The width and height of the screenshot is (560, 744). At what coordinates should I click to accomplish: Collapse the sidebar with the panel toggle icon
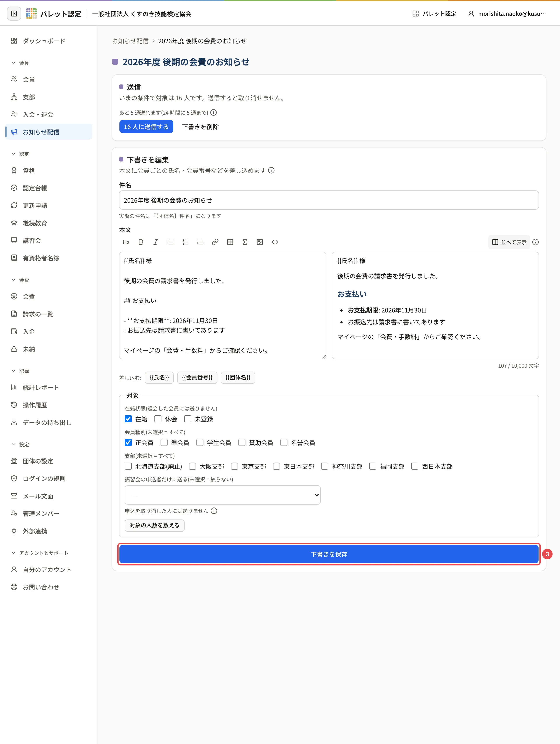[14, 14]
